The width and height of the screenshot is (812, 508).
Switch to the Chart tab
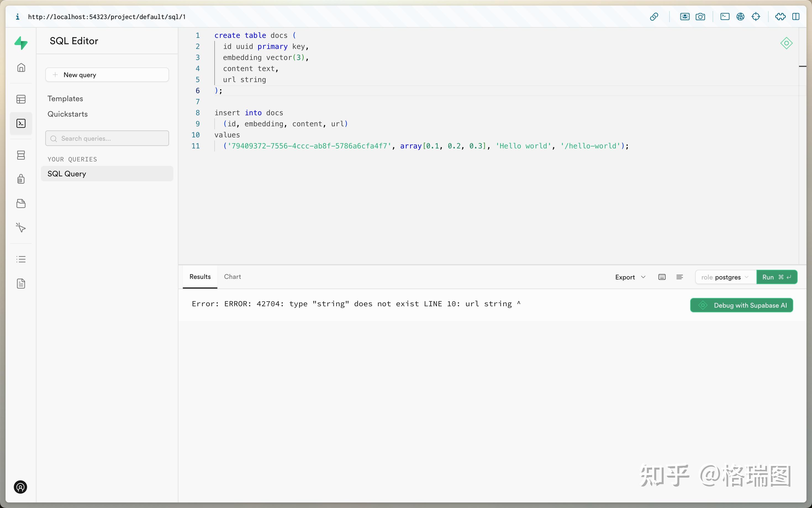[x=232, y=276]
